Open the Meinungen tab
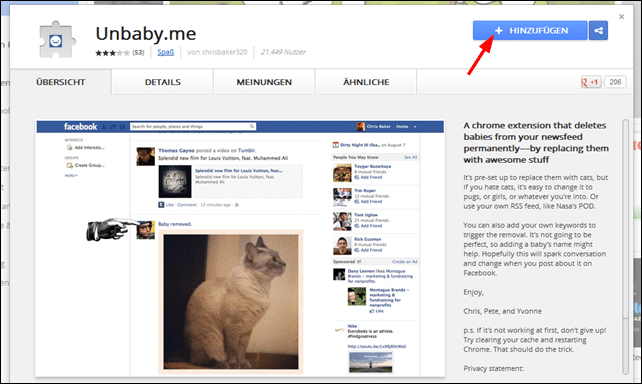This screenshot has width=642, height=384. 264,82
